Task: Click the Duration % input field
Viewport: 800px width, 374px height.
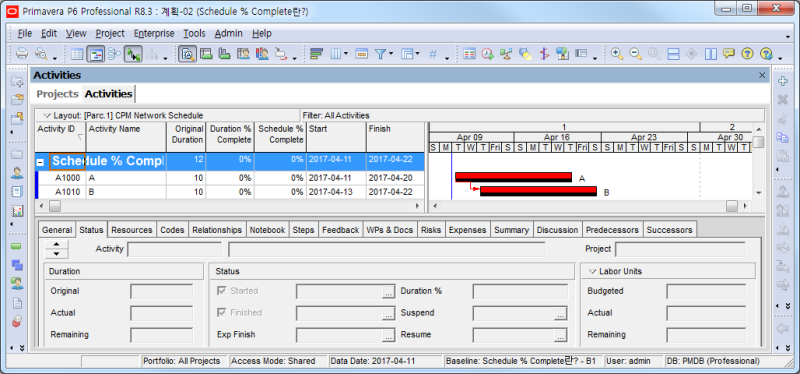Action: coord(520,292)
